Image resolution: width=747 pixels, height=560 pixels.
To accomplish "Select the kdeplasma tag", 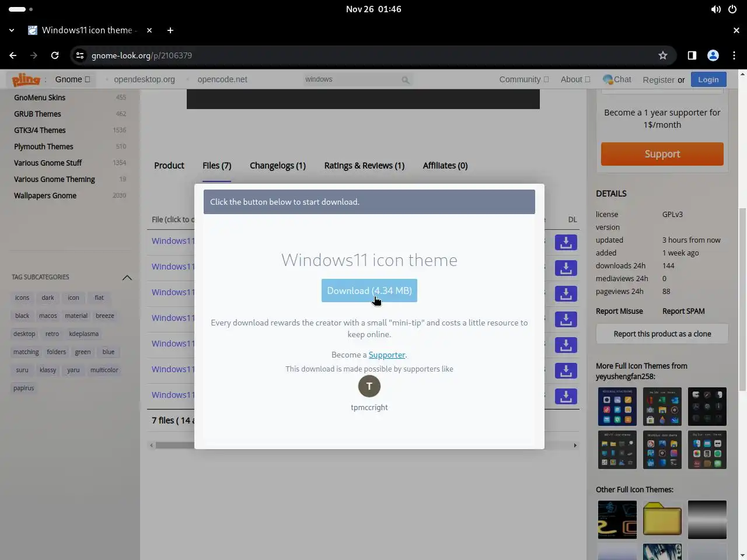I will click(x=83, y=334).
